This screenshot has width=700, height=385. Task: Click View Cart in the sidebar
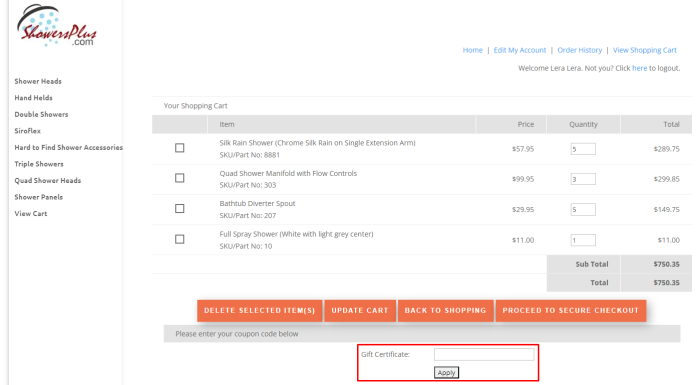(30, 213)
